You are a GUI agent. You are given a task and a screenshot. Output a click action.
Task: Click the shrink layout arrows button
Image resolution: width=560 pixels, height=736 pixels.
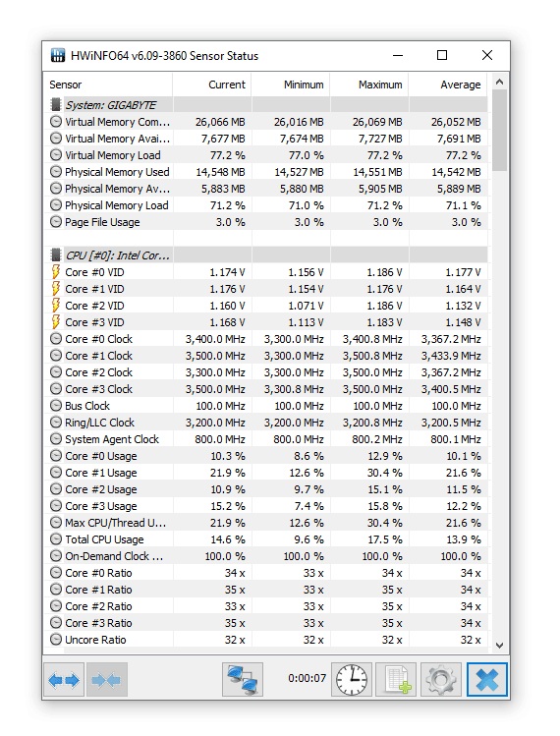(107, 679)
